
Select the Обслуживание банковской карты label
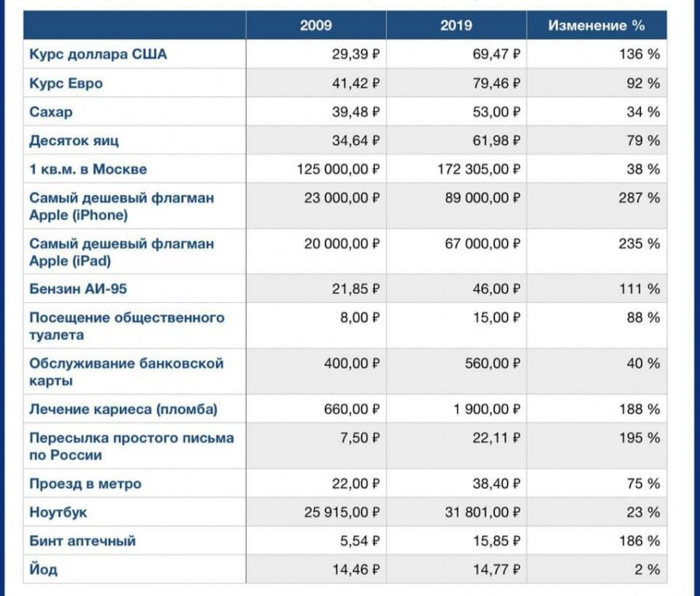[126, 372]
